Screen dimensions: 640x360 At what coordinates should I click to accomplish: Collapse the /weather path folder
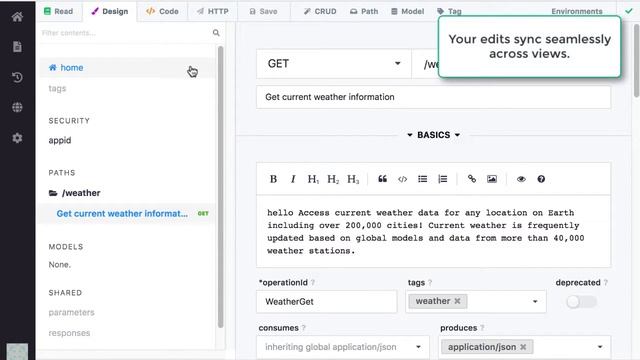coord(74,193)
